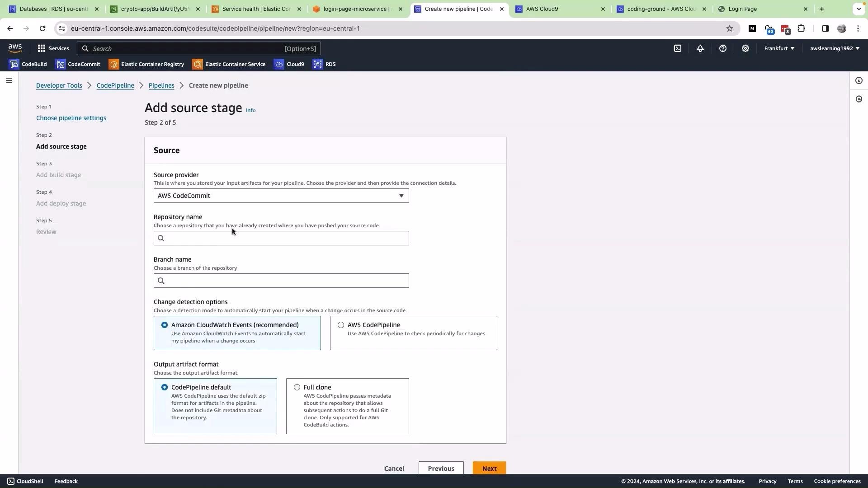This screenshot has height=488, width=868.
Task: Select AWS CodePipeline change detection option
Action: pos(414,333)
